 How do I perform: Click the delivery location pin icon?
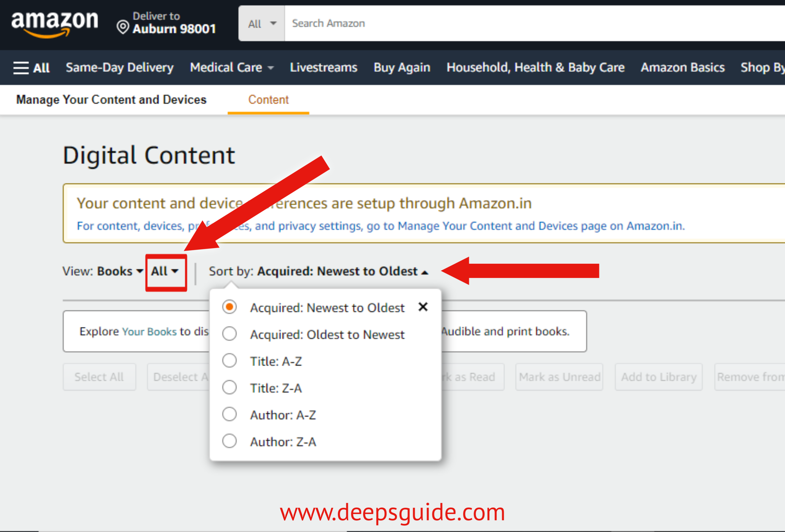[x=123, y=27]
